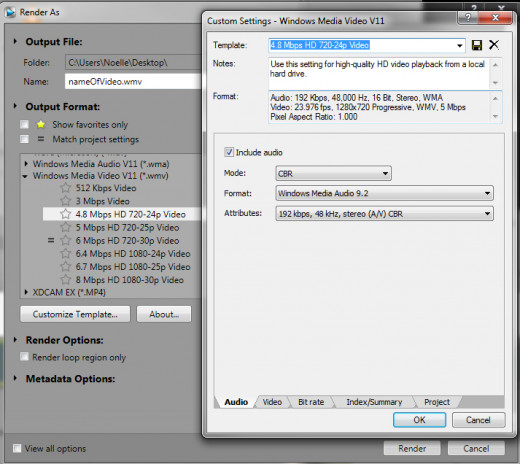Select 8 Mbps HD 1080-30p Video
520x464 pixels.
(x=130, y=280)
